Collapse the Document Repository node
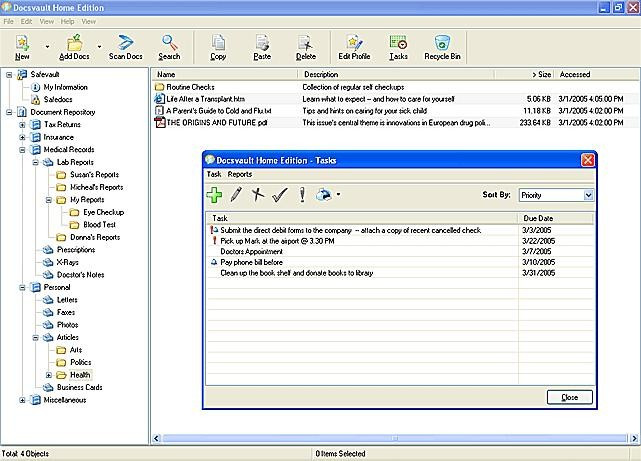 point(9,112)
